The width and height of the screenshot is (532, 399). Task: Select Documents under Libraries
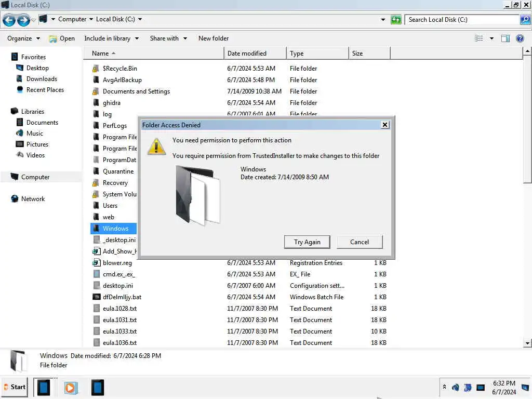click(x=42, y=123)
